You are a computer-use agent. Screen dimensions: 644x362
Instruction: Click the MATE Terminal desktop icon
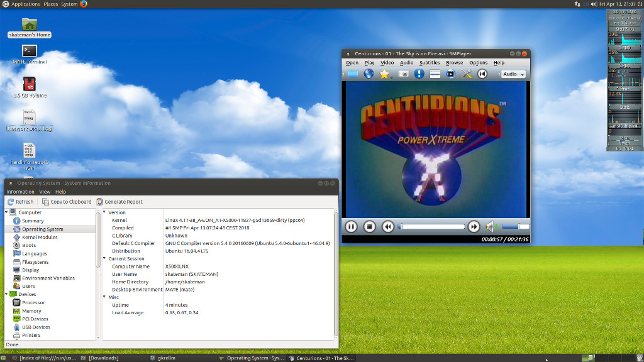click(29, 55)
